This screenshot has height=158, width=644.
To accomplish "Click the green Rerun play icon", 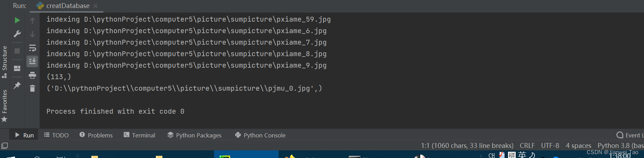I will (x=17, y=20).
